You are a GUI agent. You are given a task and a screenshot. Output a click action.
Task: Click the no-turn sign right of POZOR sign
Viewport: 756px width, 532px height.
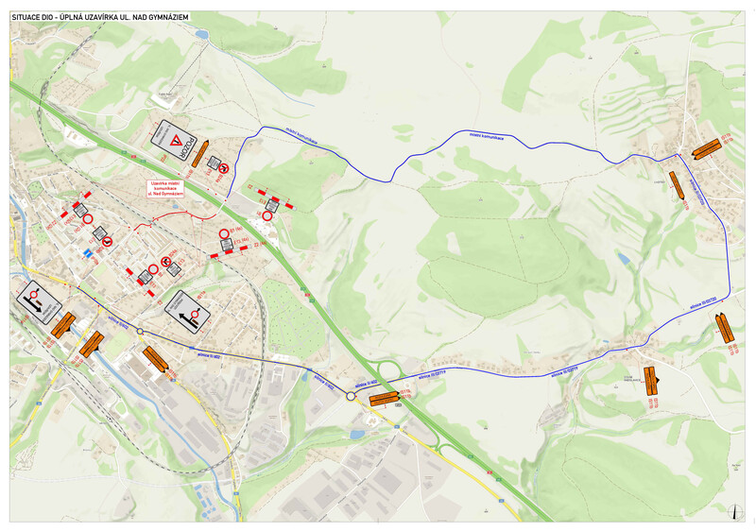click(x=224, y=168)
